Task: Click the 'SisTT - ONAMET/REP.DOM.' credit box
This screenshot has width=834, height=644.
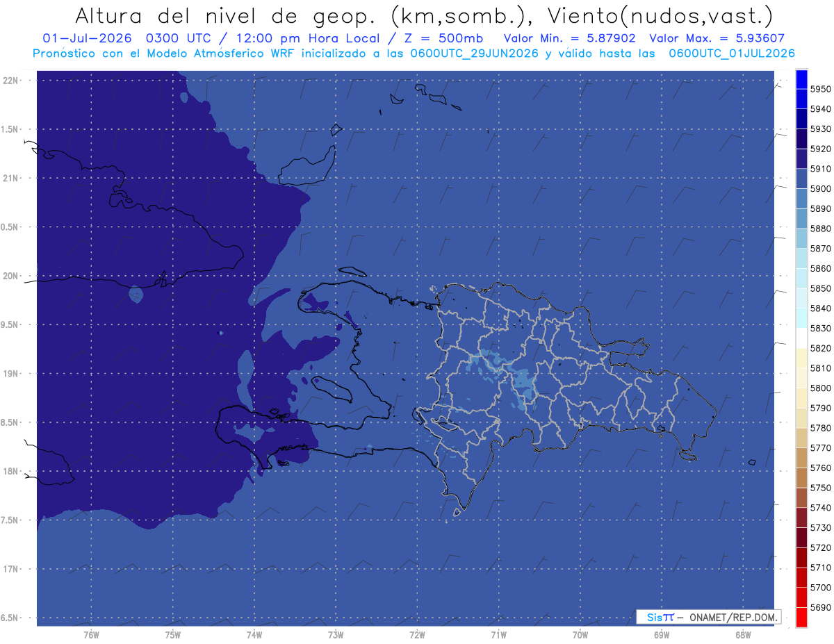Action: click(x=708, y=617)
